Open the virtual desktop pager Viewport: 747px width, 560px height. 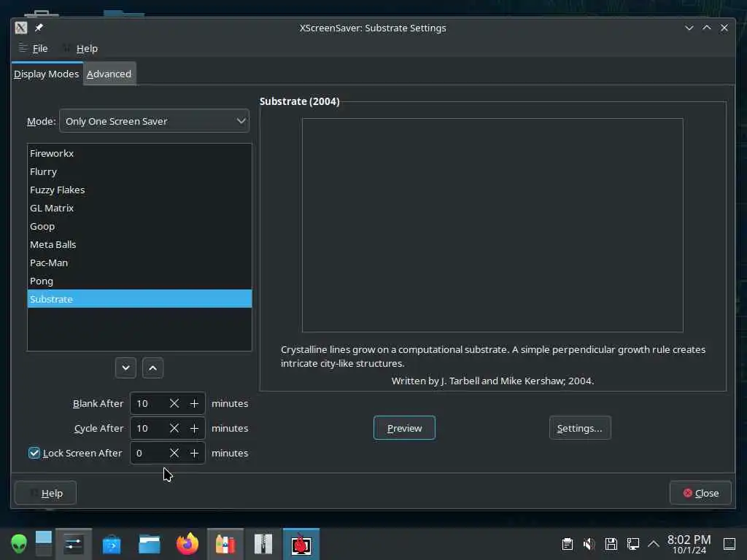point(43,544)
